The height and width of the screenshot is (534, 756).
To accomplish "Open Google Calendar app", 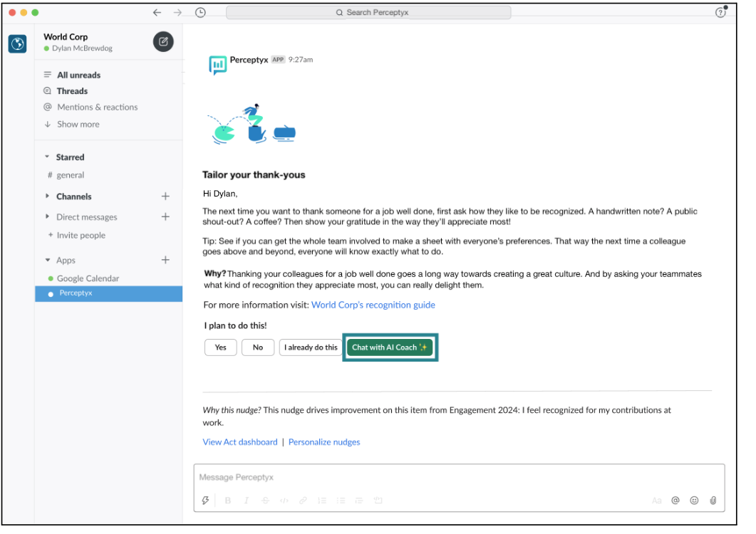I will [88, 278].
